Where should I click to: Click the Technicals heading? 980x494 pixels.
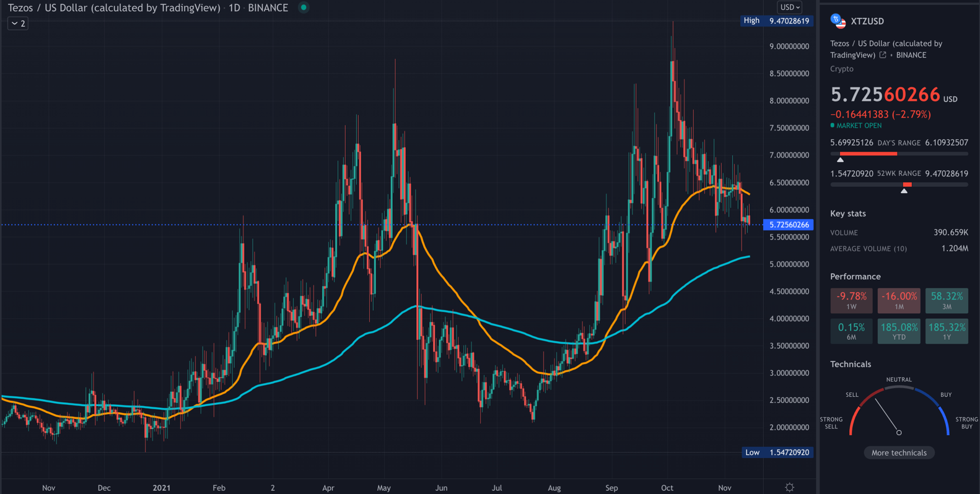851,364
